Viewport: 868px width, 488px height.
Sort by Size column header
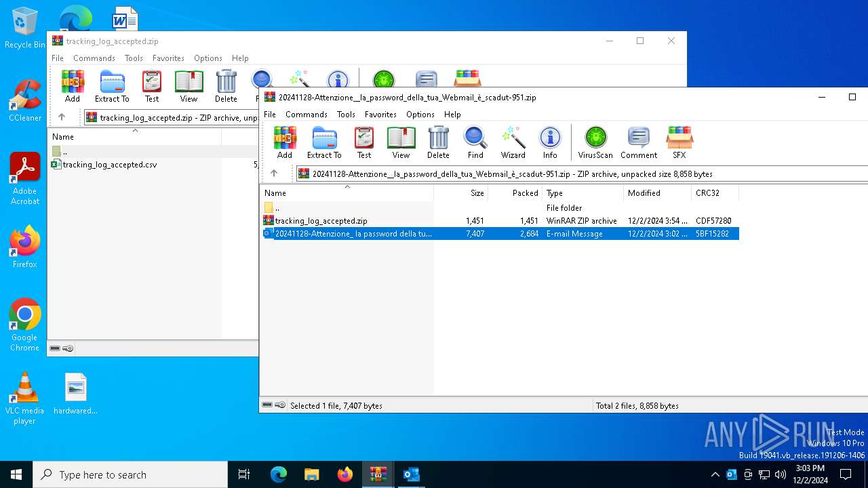tap(461, 193)
